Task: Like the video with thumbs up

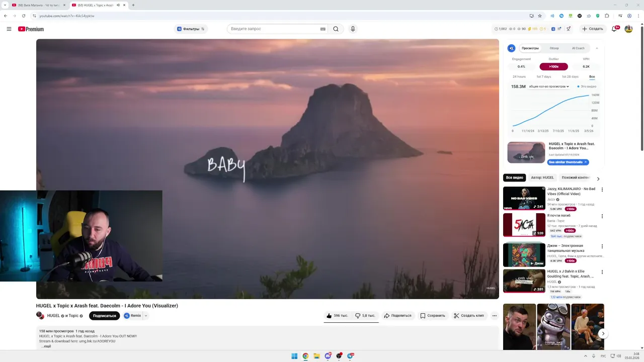Action: 337,316
